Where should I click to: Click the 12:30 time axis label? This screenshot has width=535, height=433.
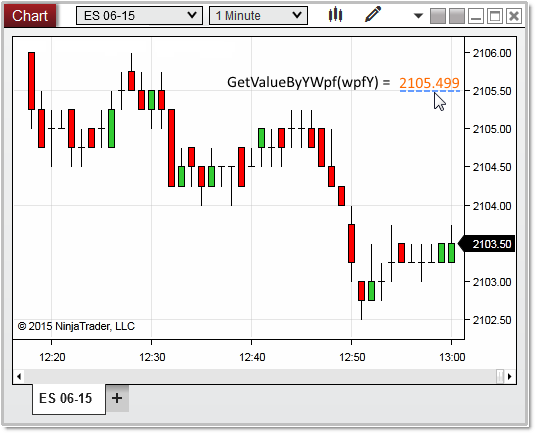pyautogui.click(x=152, y=357)
